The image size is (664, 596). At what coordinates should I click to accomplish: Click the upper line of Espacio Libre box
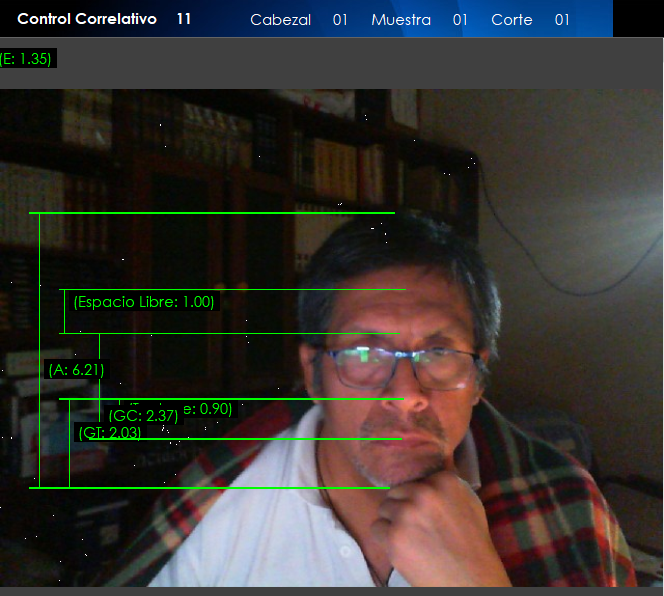(235, 290)
